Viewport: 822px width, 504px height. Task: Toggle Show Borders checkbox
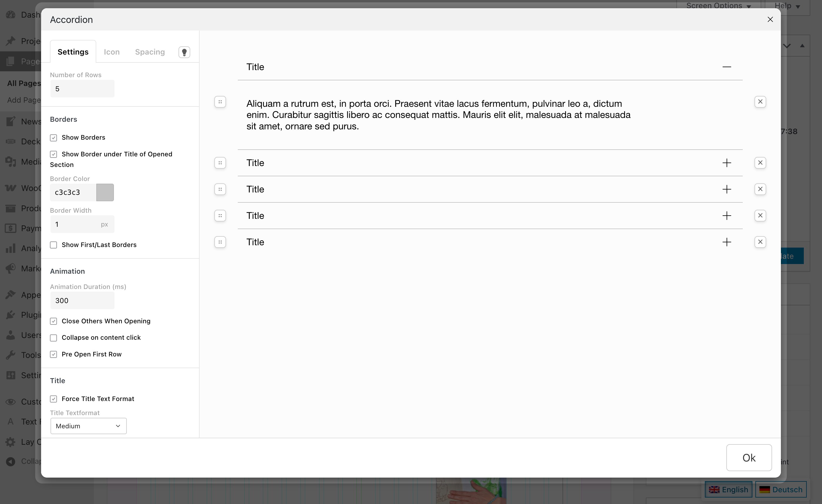pos(53,138)
